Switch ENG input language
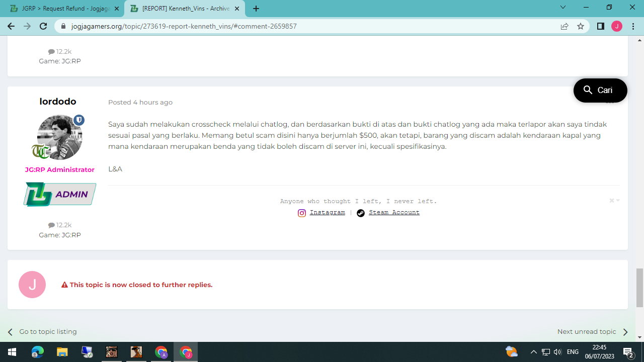The image size is (644, 362). (x=573, y=352)
